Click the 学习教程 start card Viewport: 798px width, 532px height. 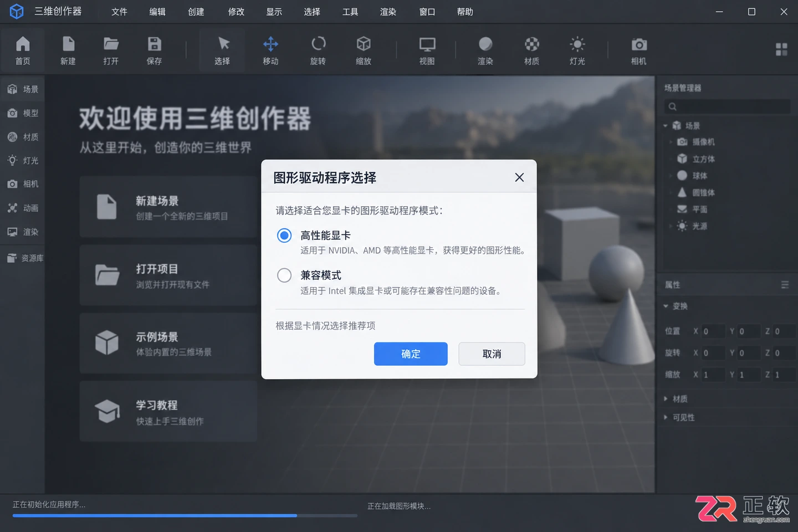click(168, 411)
